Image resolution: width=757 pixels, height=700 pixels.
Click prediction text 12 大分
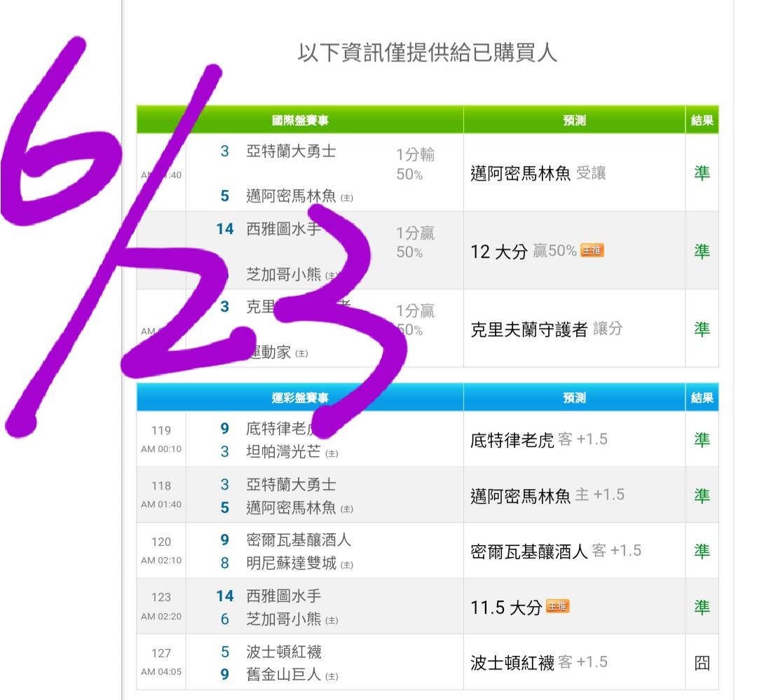[x=499, y=252]
